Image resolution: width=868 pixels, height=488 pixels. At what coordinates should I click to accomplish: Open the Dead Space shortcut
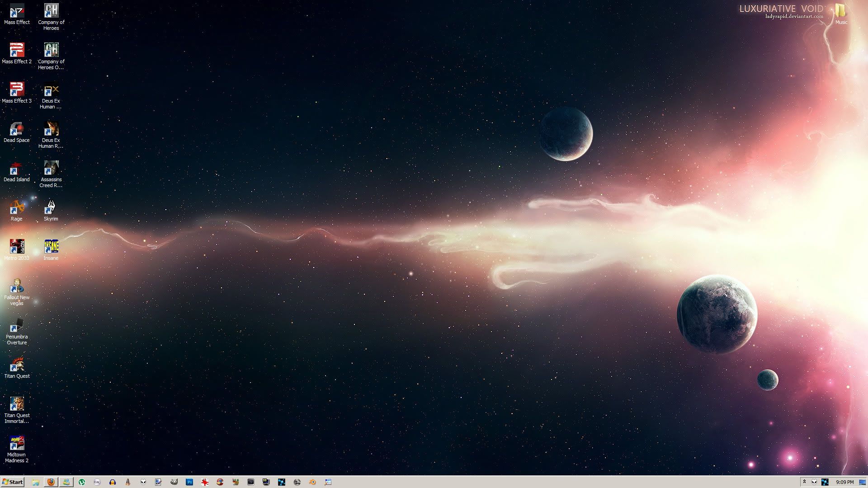(x=17, y=129)
